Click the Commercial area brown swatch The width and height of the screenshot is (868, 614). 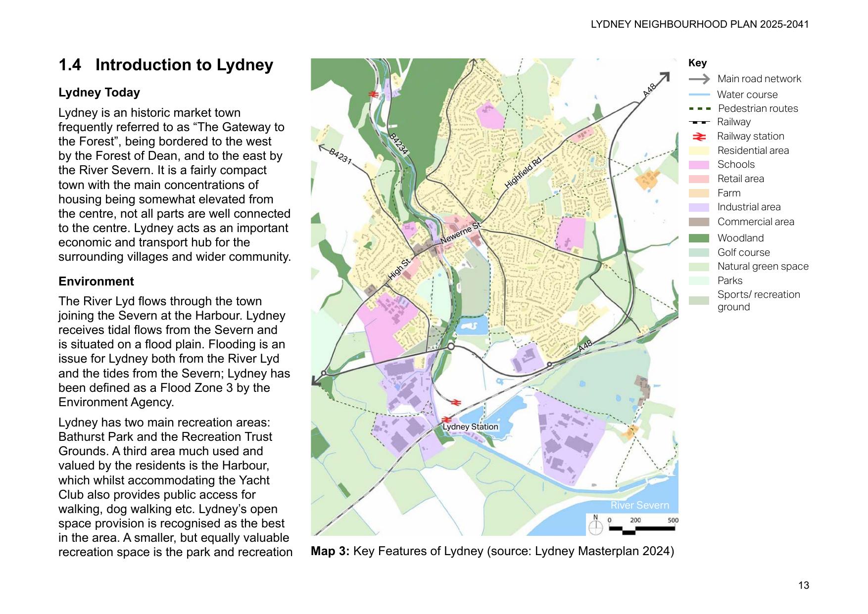(699, 222)
